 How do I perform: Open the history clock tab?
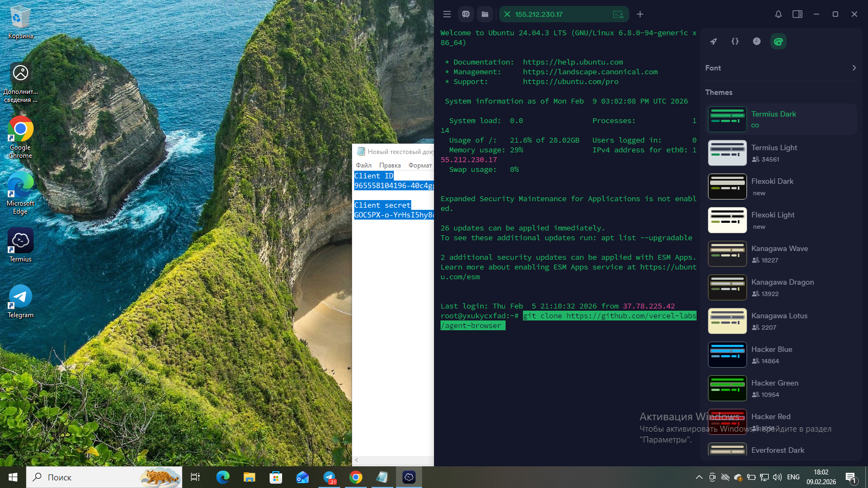coord(757,41)
